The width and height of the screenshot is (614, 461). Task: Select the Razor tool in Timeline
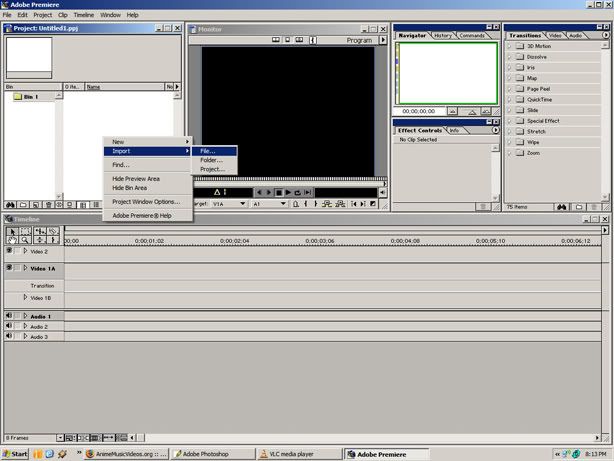[x=53, y=231]
